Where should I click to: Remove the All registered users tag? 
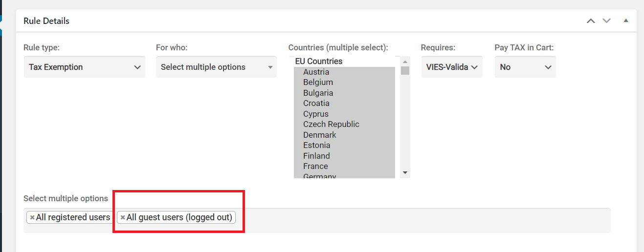(x=32, y=217)
